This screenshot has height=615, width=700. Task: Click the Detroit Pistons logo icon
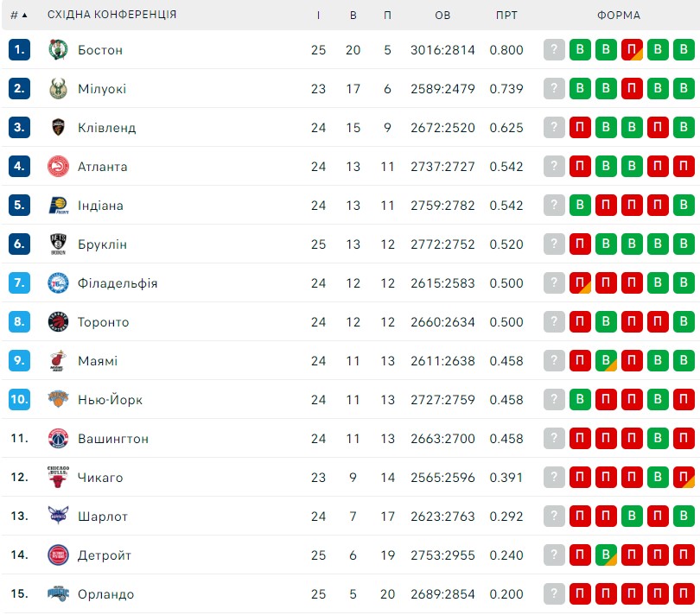click(x=58, y=555)
